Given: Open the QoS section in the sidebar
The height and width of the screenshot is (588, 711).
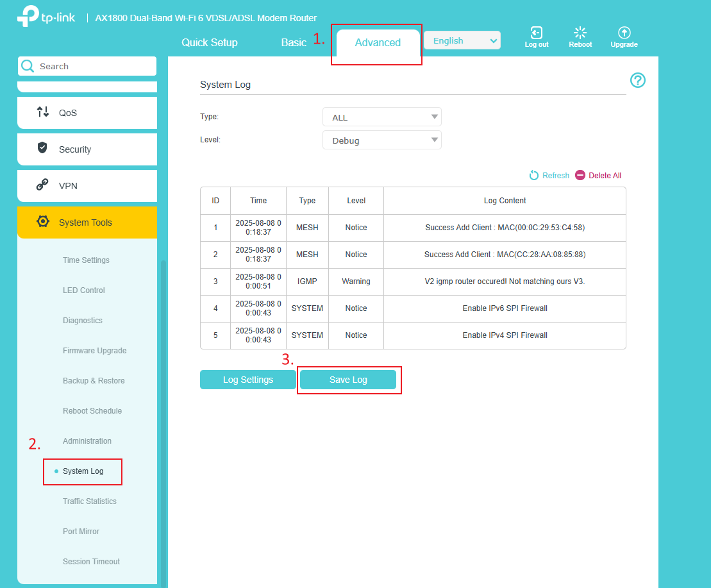Looking at the screenshot, I should (x=87, y=113).
